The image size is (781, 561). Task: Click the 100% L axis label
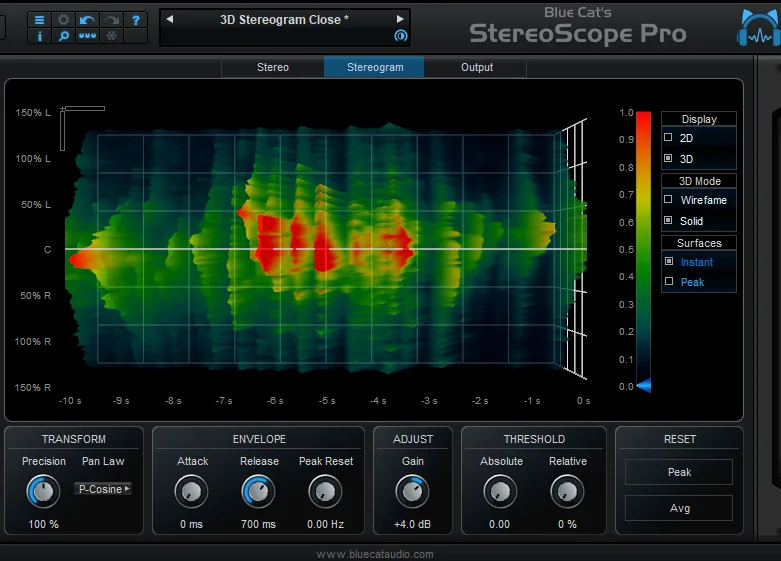[x=33, y=158]
